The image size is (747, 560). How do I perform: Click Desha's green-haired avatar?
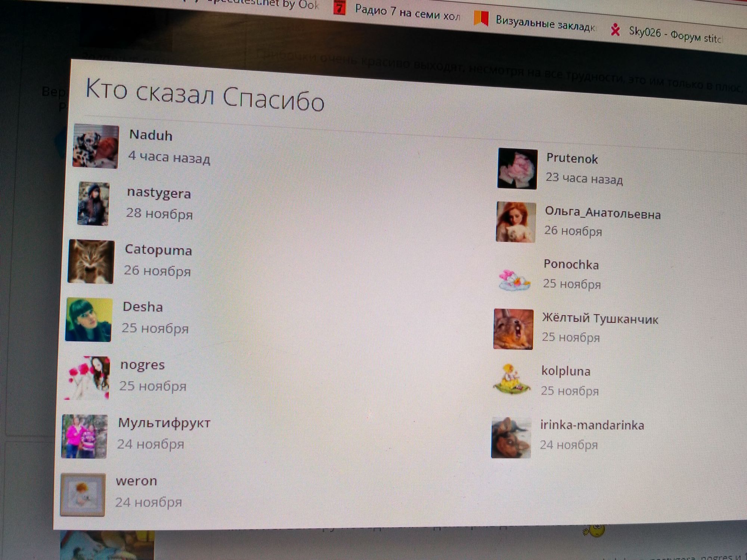89,320
